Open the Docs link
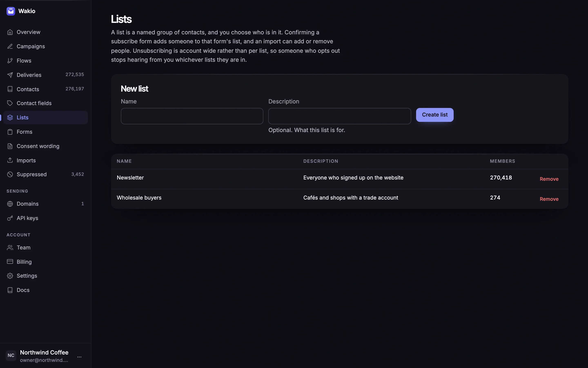Image resolution: width=588 pixels, height=368 pixels. coord(46,290)
